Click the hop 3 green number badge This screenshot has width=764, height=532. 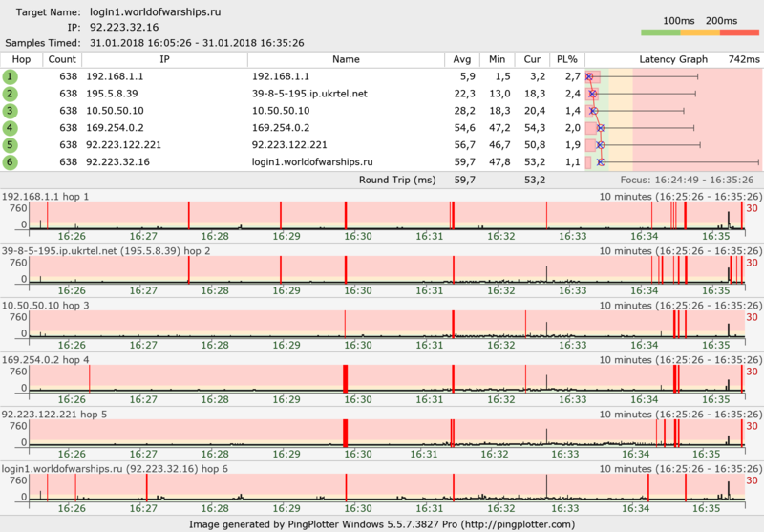[10, 111]
